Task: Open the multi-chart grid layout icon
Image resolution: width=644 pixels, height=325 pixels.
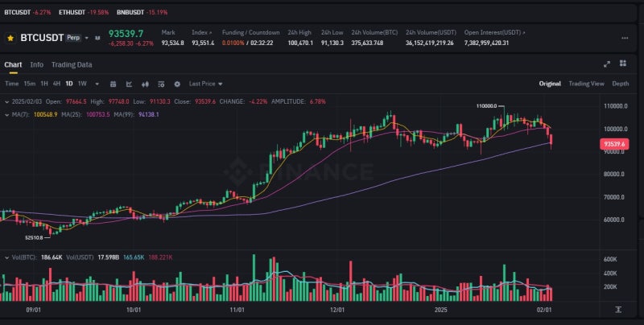Action: (623, 64)
